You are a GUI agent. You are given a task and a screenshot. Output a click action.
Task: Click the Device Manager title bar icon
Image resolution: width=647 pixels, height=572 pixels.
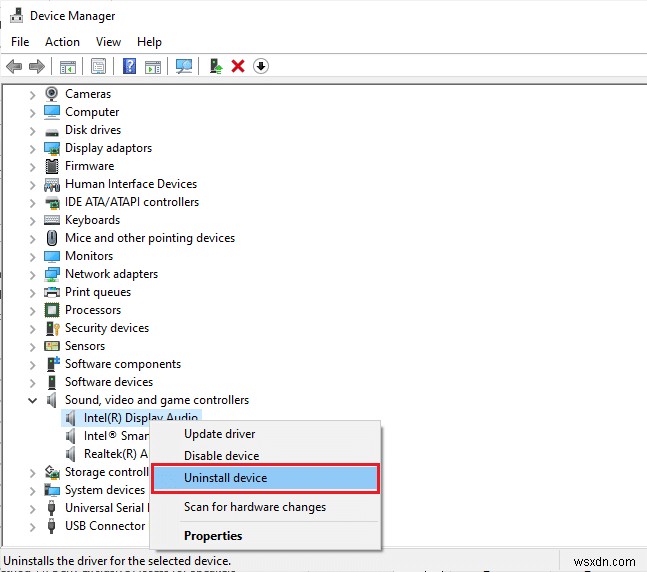click(x=17, y=15)
